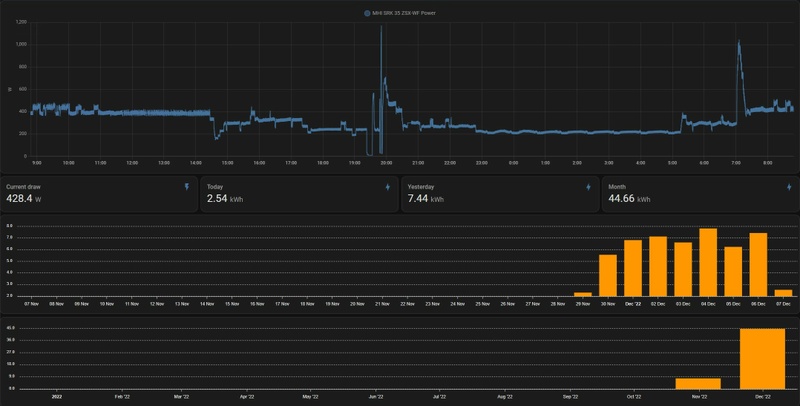Screen dimensions: 800x406
Task: Click the 8:00 label on the power time axis
Action: 767,163
